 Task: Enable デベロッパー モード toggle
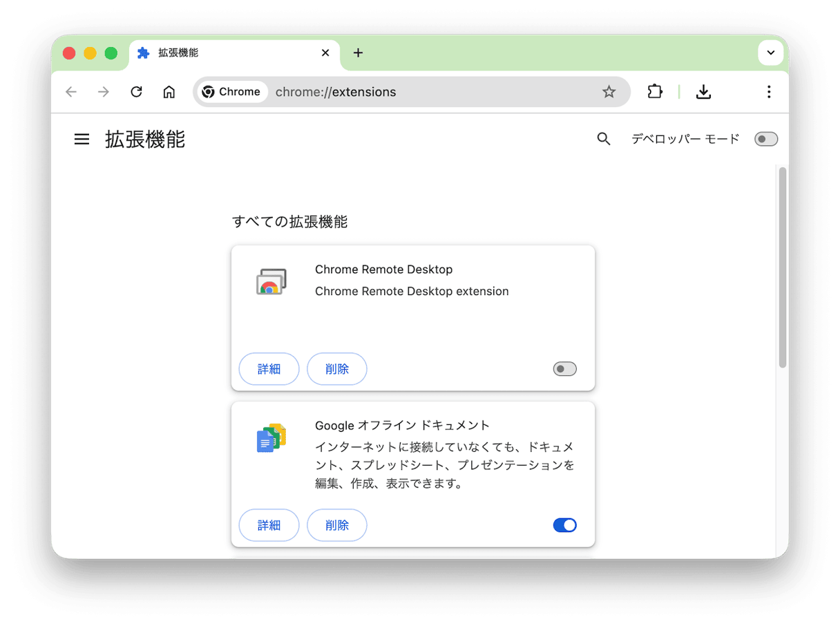[x=765, y=139]
